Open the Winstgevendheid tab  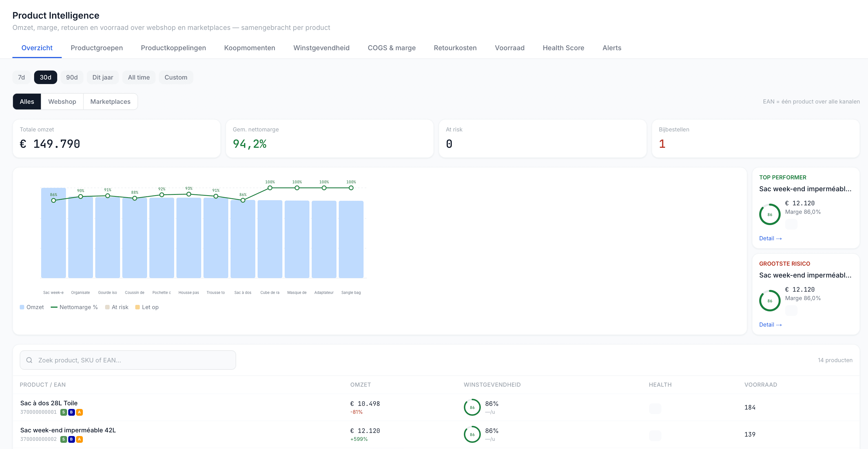(x=322, y=48)
